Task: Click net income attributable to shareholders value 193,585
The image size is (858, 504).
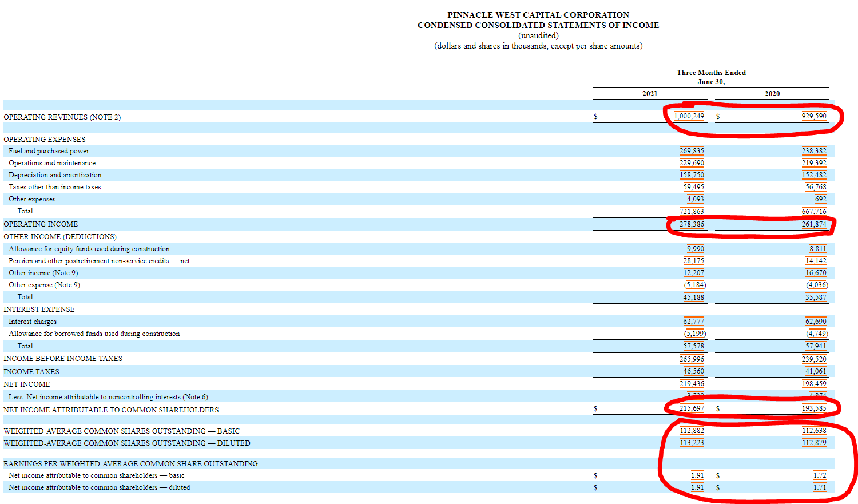Action: 814,408
